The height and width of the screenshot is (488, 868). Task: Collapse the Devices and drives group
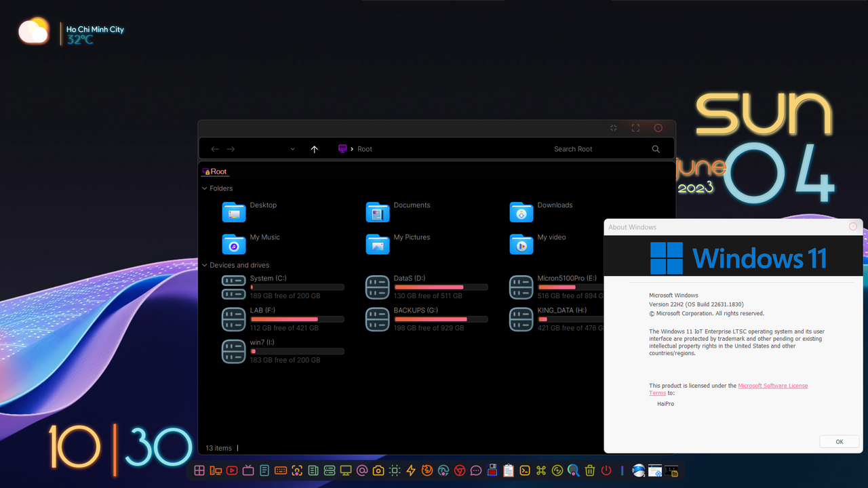click(205, 265)
